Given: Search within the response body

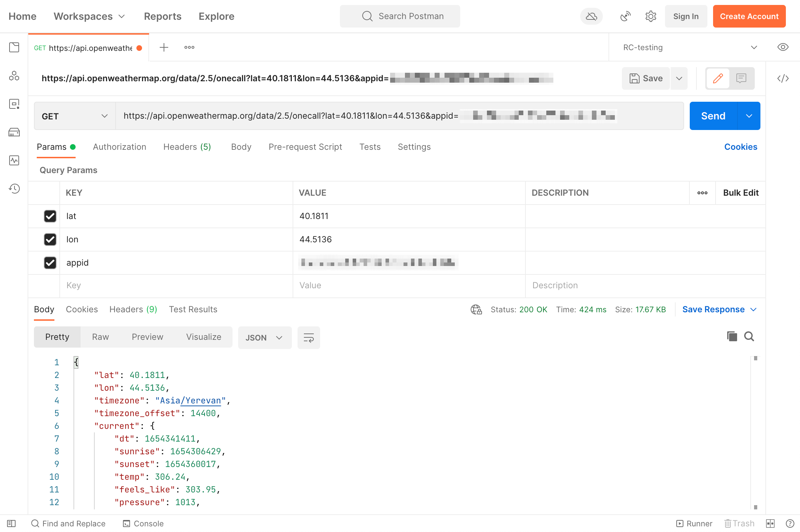Looking at the screenshot, I should 749,336.
